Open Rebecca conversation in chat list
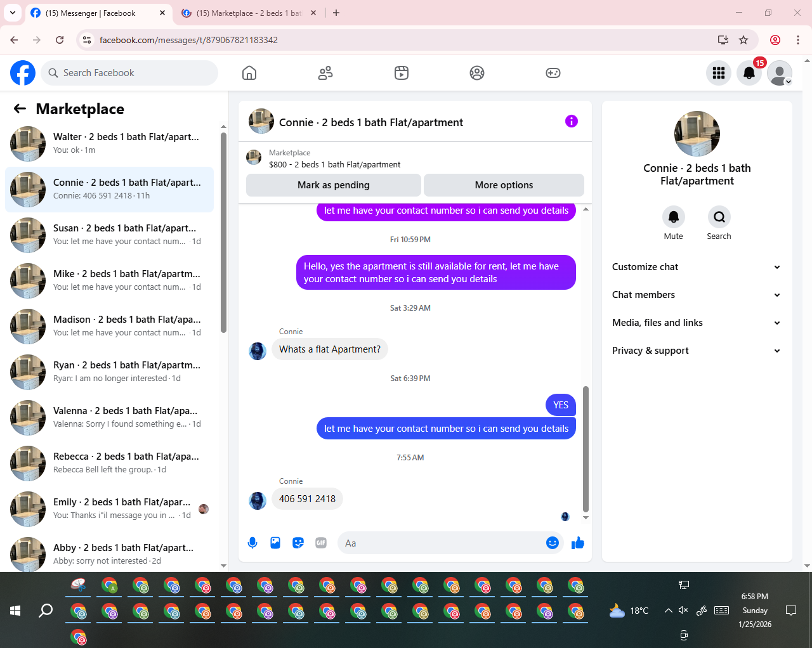 [109, 463]
